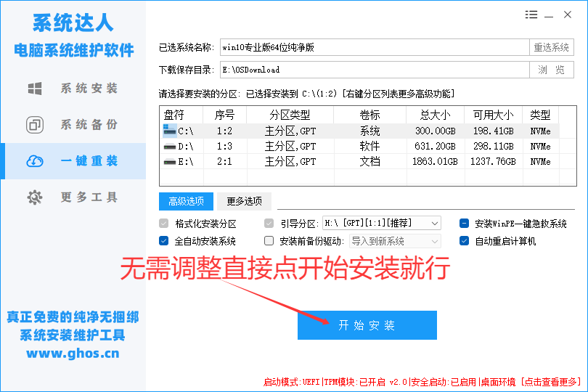Click the system backup copy icon

34,125
